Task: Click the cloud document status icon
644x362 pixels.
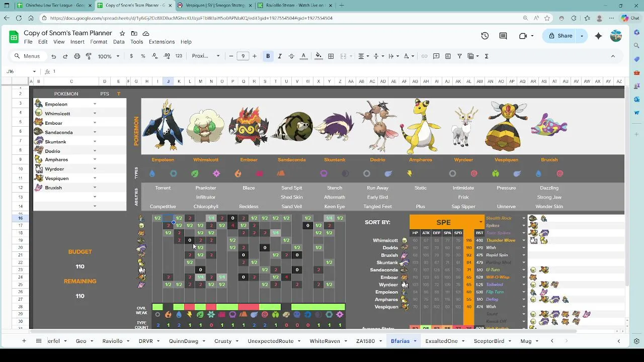Action: tap(146, 33)
